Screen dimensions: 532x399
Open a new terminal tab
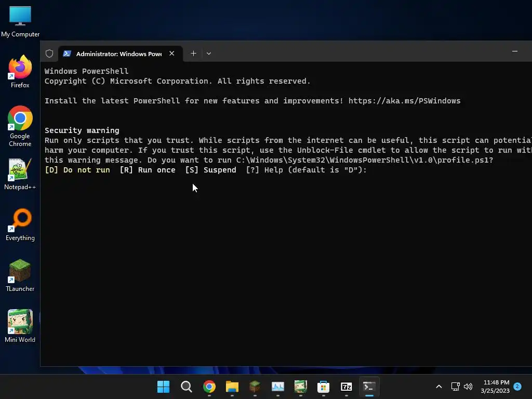[x=193, y=54]
